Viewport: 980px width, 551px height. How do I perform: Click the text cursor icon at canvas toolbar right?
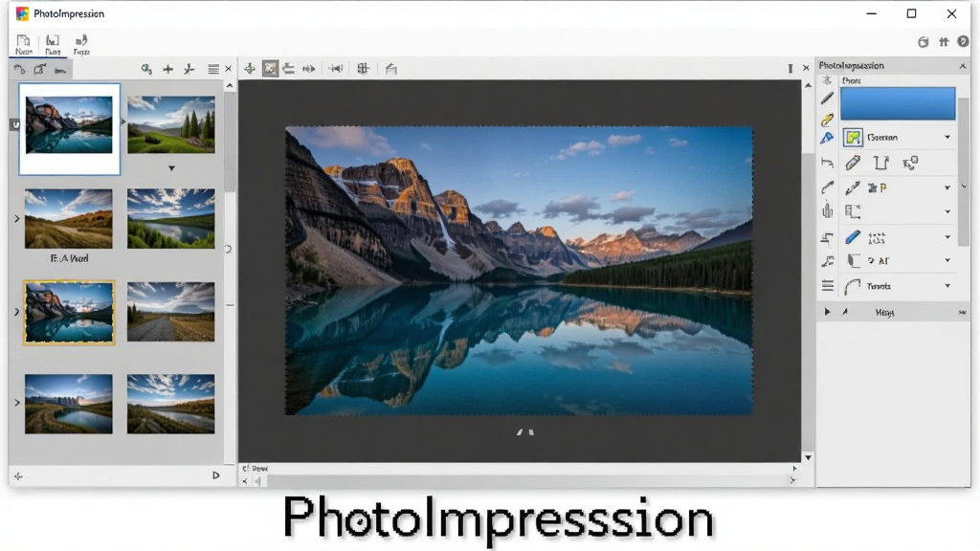[x=790, y=69]
